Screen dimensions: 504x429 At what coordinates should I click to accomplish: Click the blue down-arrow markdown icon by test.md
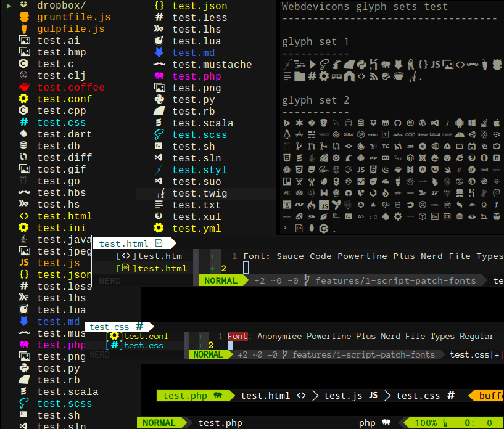tap(159, 52)
